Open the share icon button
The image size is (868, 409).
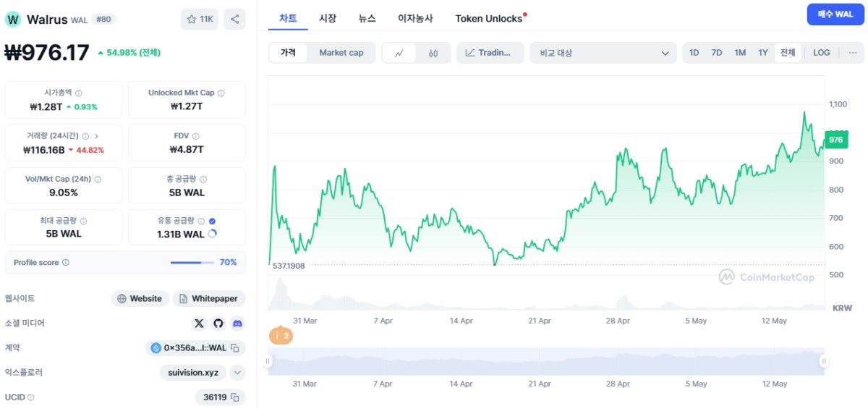tap(234, 20)
